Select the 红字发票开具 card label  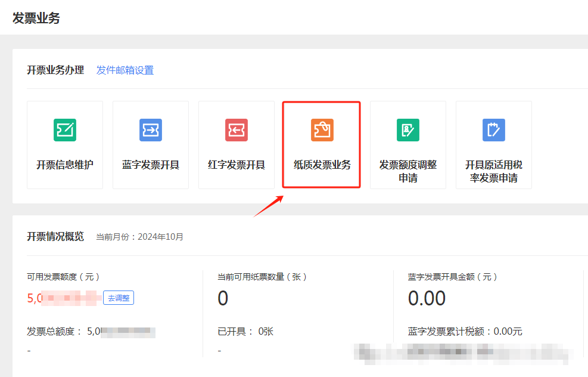[x=237, y=165]
